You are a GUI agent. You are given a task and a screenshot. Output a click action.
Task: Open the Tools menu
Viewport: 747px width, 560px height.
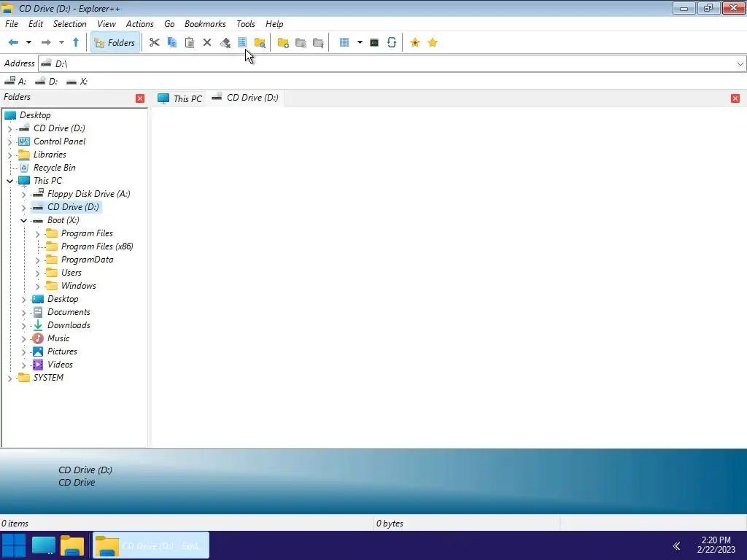(x=245, y=24)
